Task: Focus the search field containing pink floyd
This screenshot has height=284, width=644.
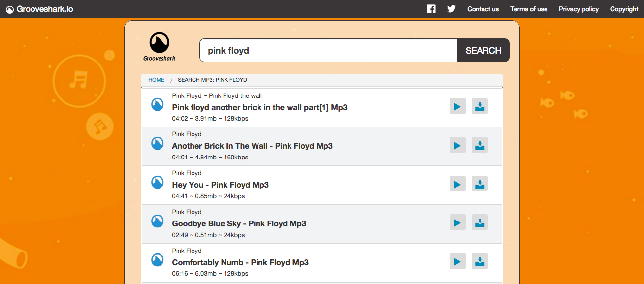Action: [328, 50]
